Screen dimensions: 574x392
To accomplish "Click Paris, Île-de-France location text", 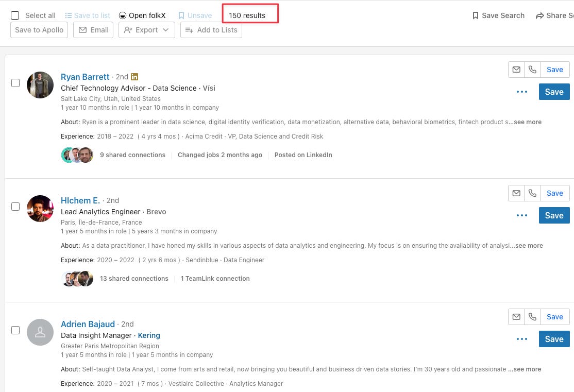I will (x=102, y=223).
